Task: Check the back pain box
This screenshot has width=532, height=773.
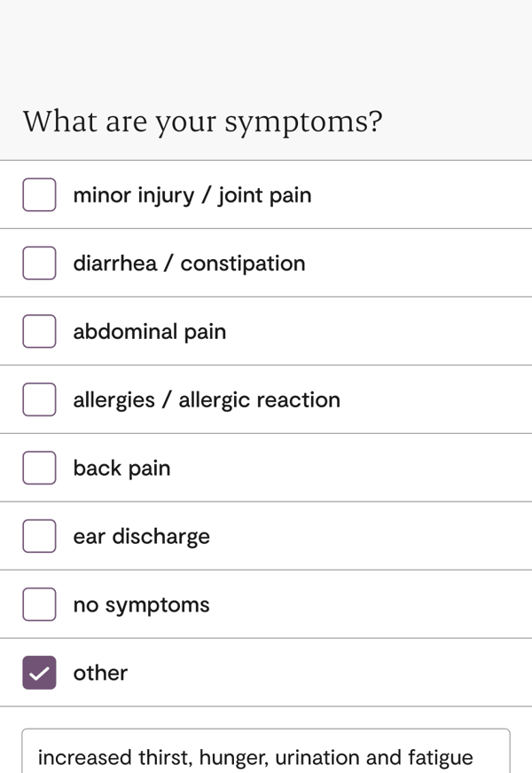Action: coord(39,469)
